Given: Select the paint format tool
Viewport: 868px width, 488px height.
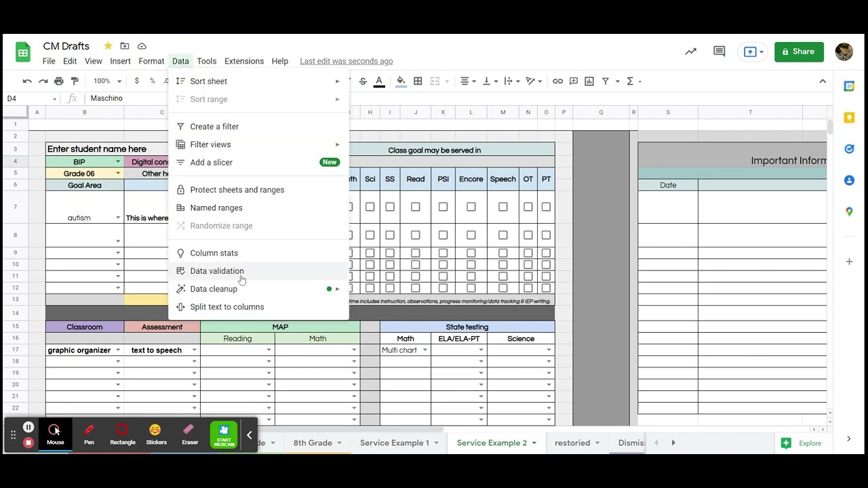Looking at the screenshot, I should pyautogui.click(x=75, y=81).
